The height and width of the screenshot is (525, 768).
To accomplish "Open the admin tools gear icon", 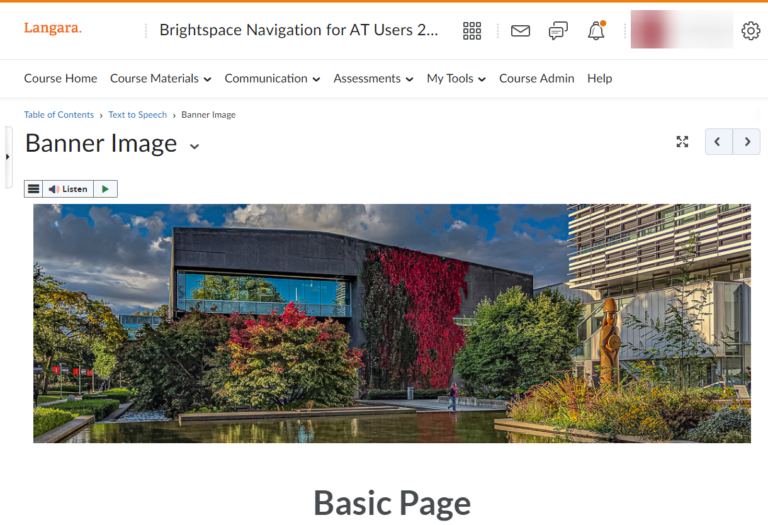I will 750,31.
